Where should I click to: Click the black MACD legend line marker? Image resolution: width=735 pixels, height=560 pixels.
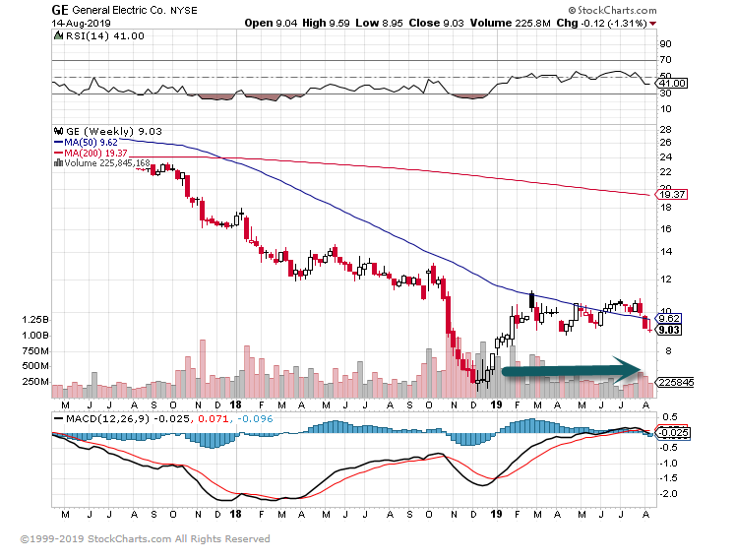click(59, 419)
